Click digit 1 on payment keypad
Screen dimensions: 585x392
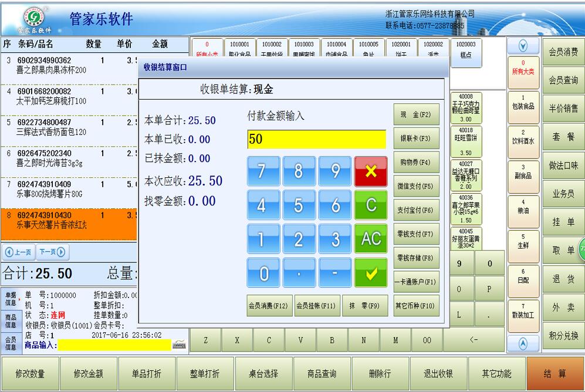(263, 239)
